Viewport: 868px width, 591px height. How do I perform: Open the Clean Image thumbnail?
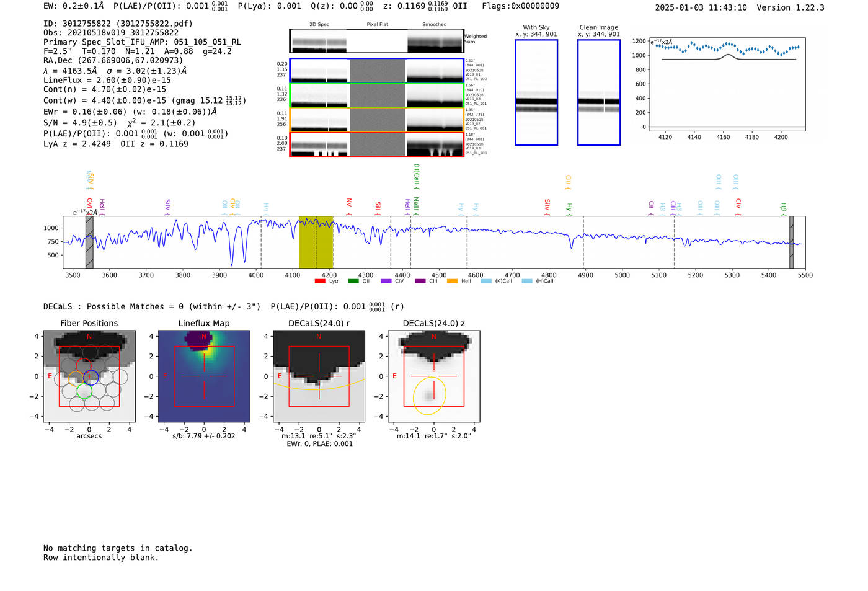tap(599, 92)
